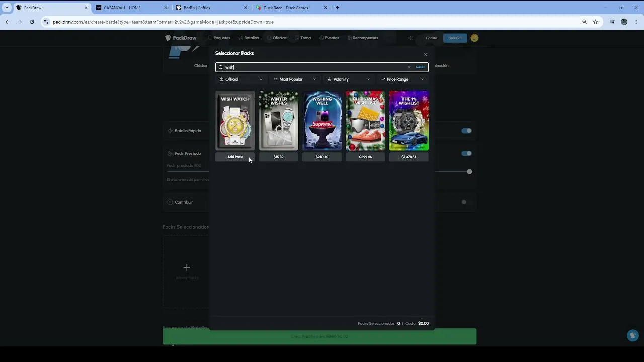This screenshot has height=362, width=644.
Task: Toggle the Contribuir switch
Action: pyautogui.click(x=466, y=202)
